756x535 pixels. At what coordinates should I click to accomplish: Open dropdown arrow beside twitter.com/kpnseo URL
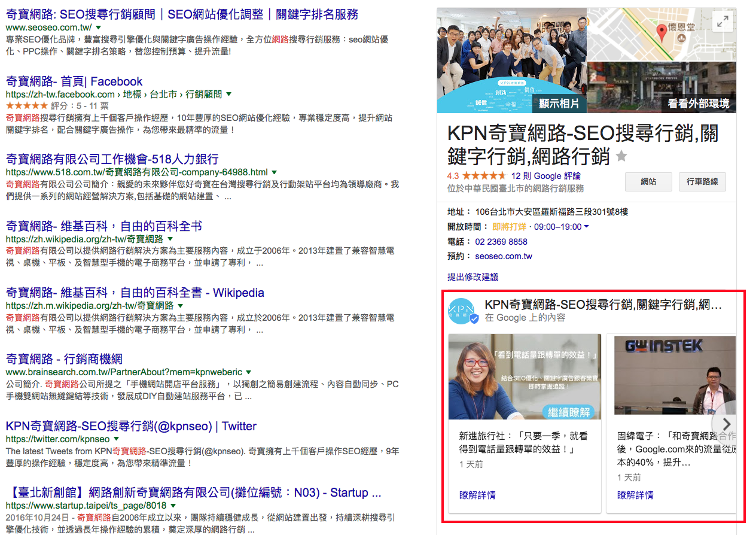tap(116, 439)
